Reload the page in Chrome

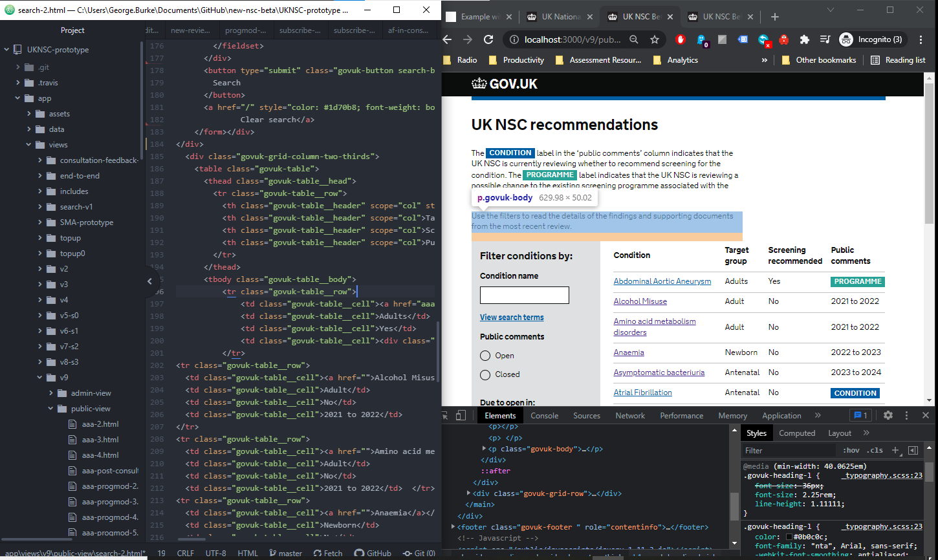pyautogui.click(x=488, y=39)
